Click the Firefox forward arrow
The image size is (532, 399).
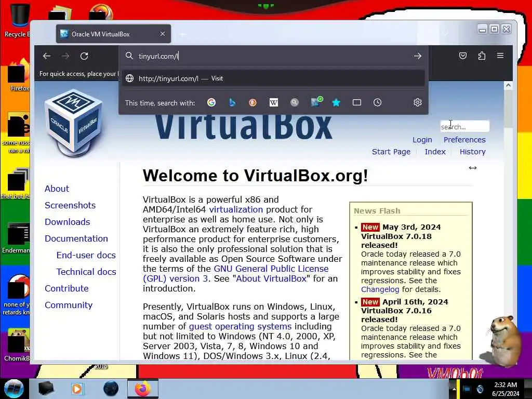coord(65,56)
